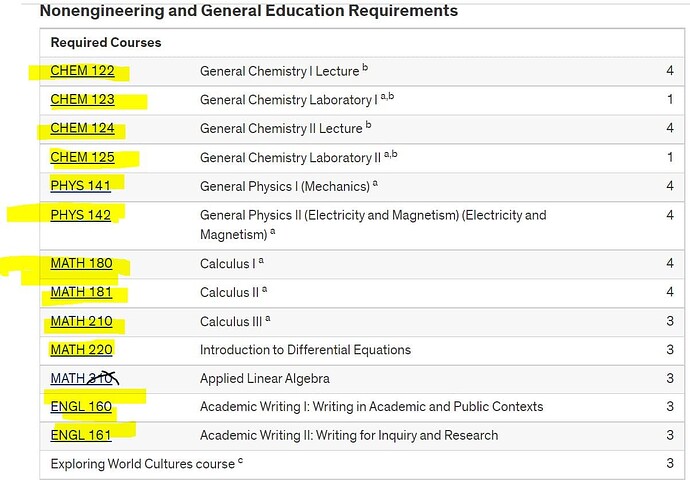This screenshot has height=480, width=690.
Task: Follow the MATH 210 Calculus III link
Action: click(x=81, y=321)
